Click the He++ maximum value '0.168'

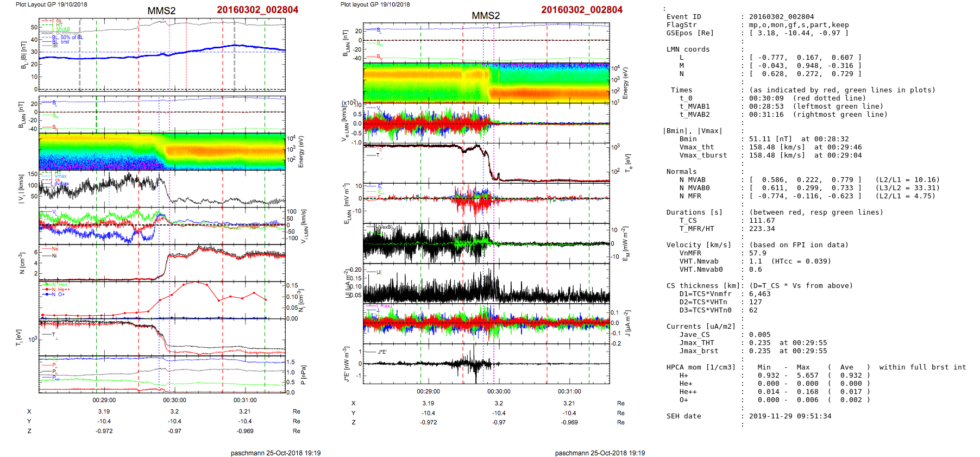coord(807,392)
